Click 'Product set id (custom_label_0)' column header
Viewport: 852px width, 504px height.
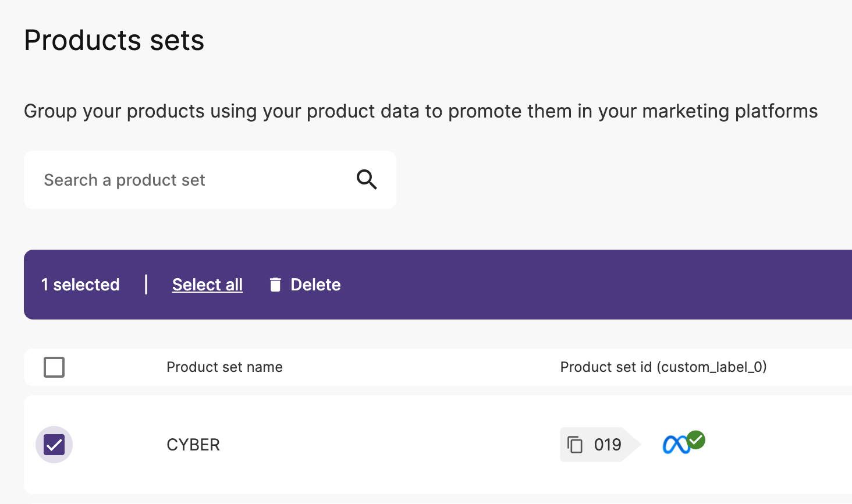pos(663,367)
